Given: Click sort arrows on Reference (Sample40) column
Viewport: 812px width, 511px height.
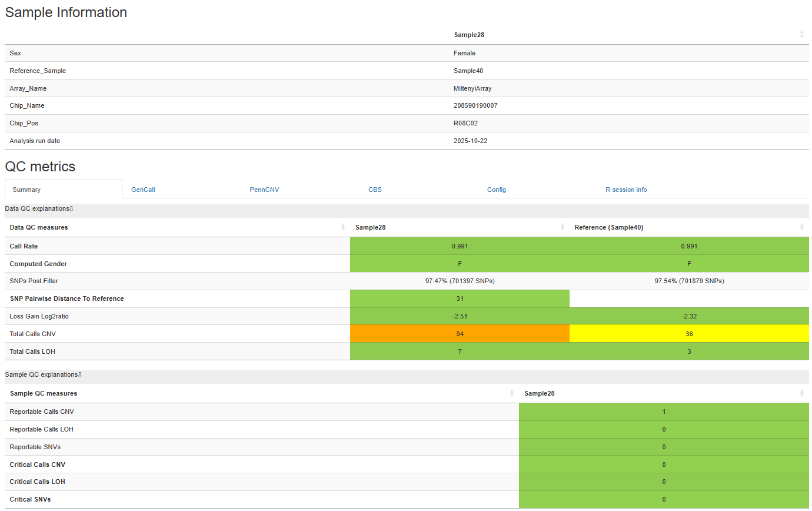Looking at the screenshot, I should (x=801, y=227).
